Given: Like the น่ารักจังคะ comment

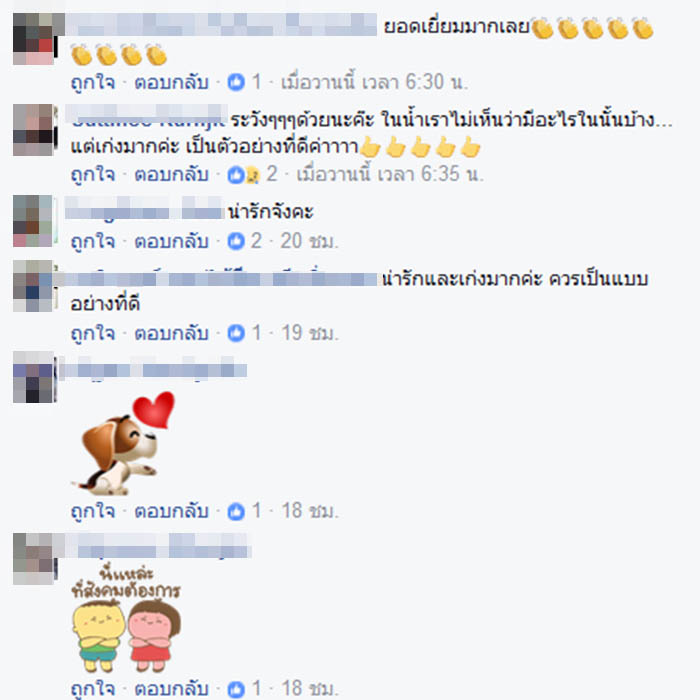Looking at the screenshot, I should point(93,242).
